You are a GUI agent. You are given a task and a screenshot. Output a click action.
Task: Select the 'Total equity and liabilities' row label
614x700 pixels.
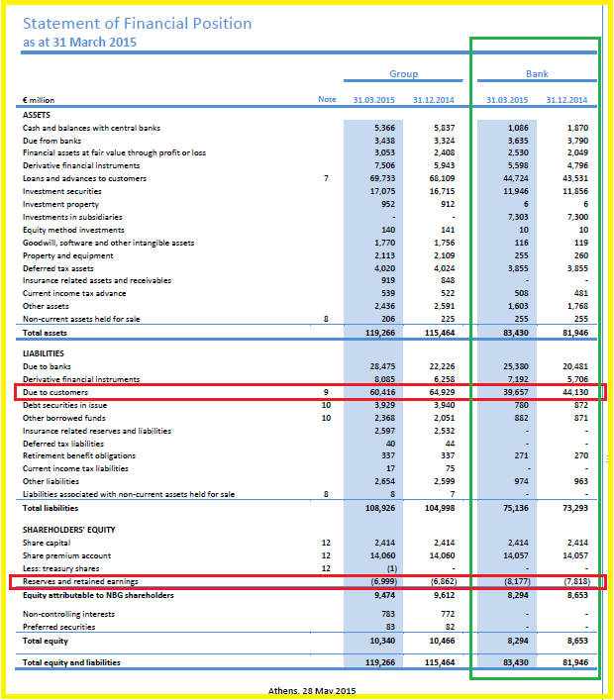click(x=71, y=661)
